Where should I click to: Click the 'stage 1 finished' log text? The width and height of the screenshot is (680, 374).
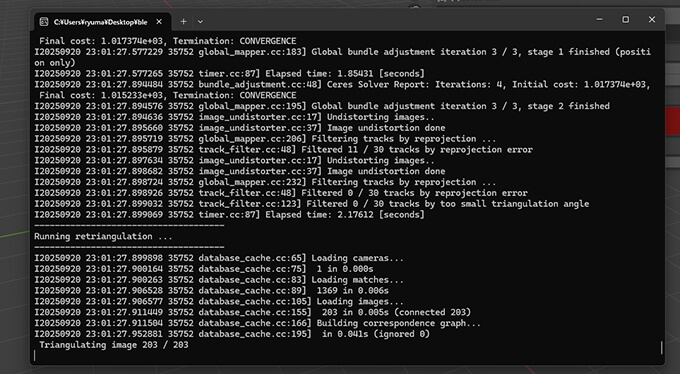pos(569,52)
